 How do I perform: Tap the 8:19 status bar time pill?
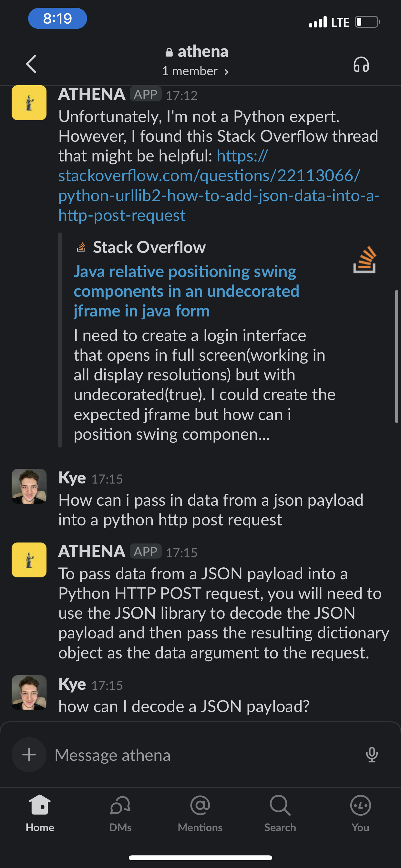point(57,18)
